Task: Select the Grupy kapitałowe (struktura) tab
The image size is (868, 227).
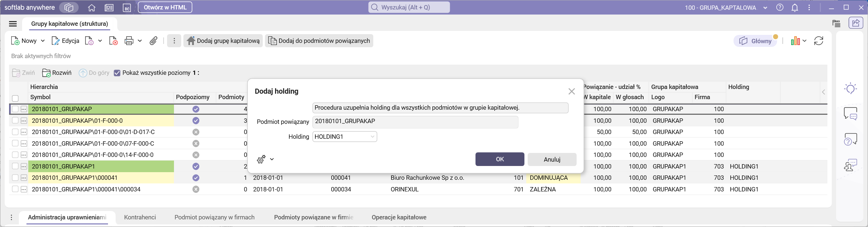Action: [x=70, y=24]
